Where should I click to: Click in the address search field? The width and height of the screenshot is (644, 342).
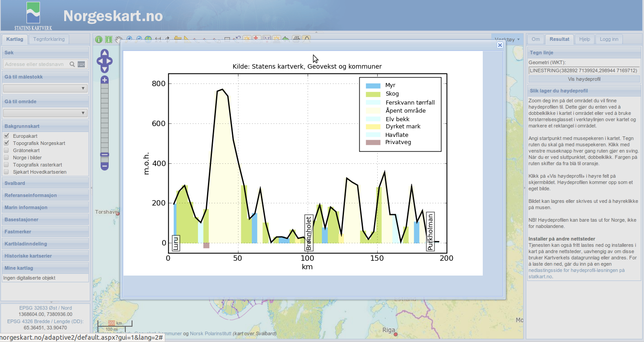tap(36, 64)
